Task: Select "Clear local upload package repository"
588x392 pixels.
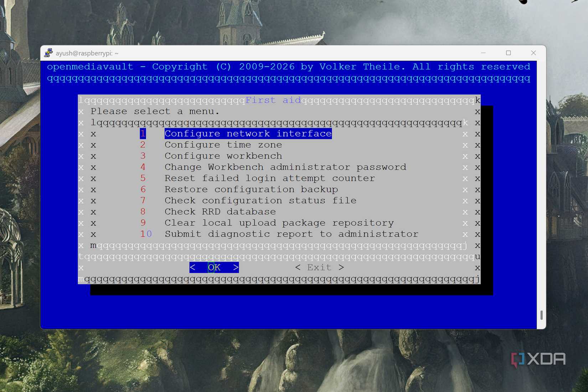Action: pyautogui.click(x=279, y=223)
